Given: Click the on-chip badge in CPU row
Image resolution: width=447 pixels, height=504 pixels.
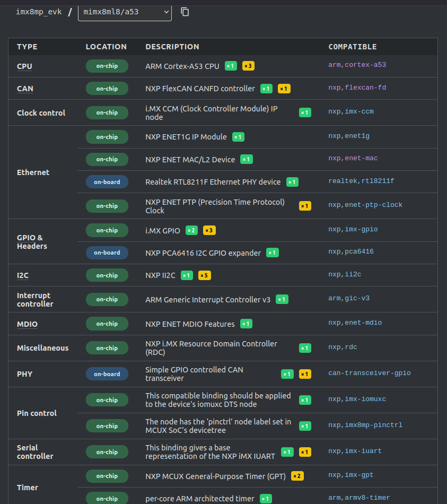Looking at the screenshot, I should pos(107,66).
